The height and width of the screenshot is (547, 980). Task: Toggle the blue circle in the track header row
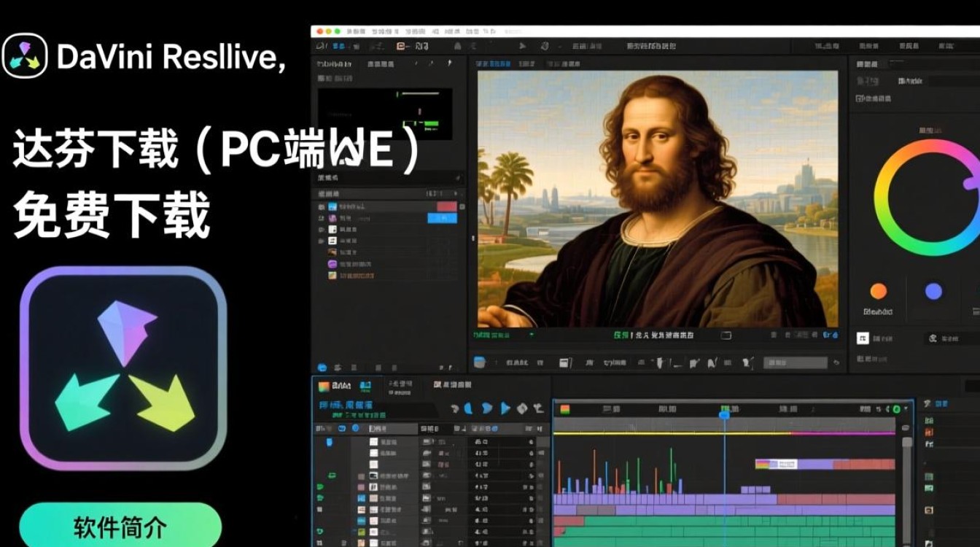(x=356, y=428)
